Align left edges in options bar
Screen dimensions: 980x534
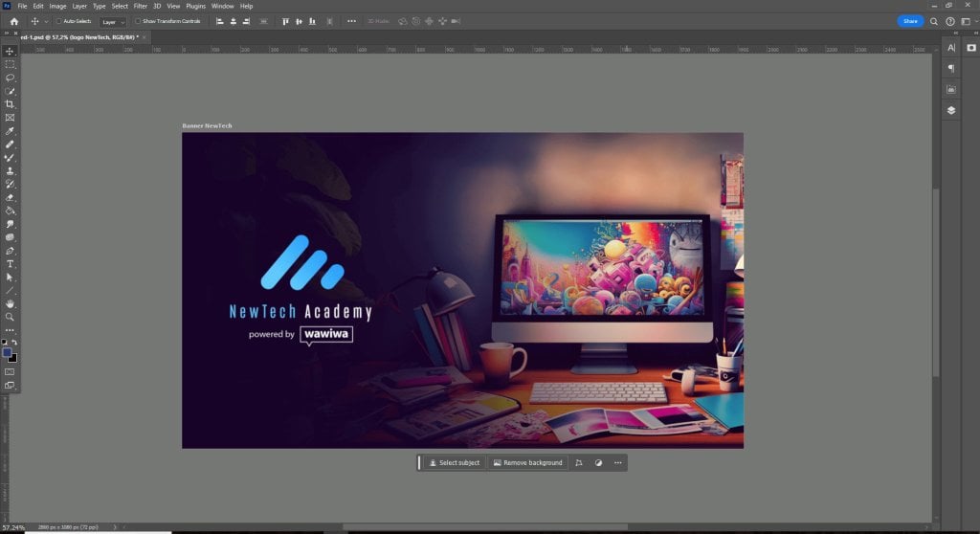[x=219, y=21]
